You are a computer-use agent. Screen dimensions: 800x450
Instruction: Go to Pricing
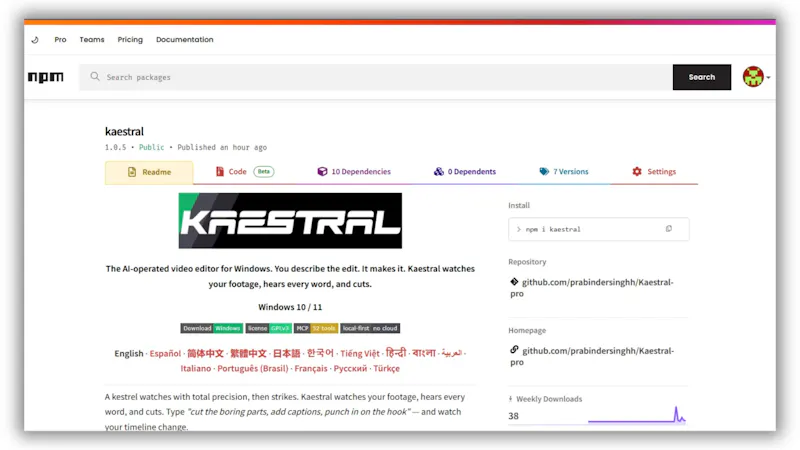tap(130, 39)
